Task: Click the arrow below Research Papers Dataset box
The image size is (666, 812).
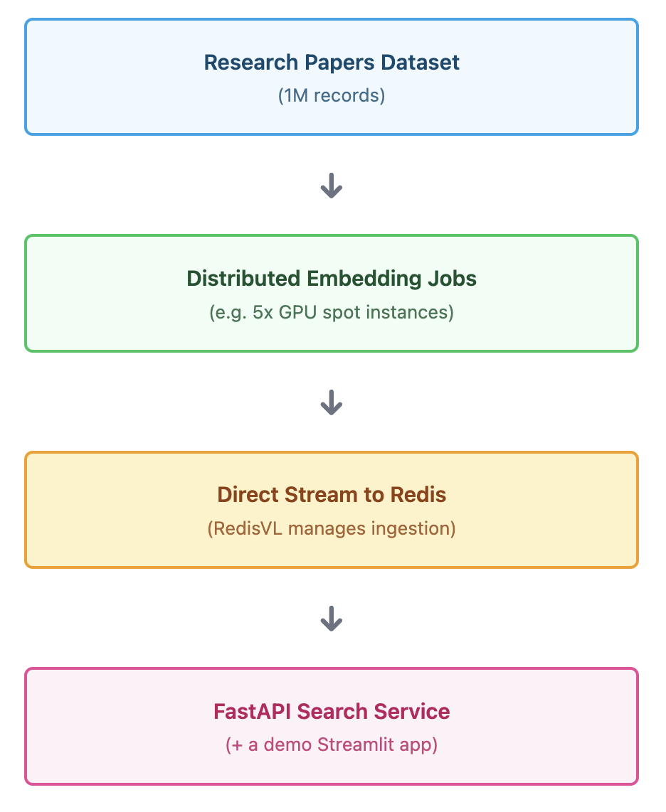Action: click(x=332, y=186)
